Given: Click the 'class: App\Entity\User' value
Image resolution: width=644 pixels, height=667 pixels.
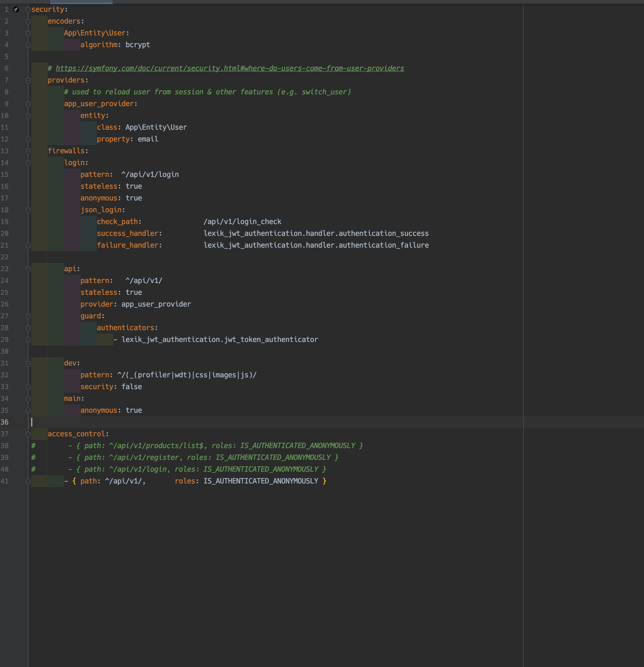Looking at the screenshot, I should 156,128.
